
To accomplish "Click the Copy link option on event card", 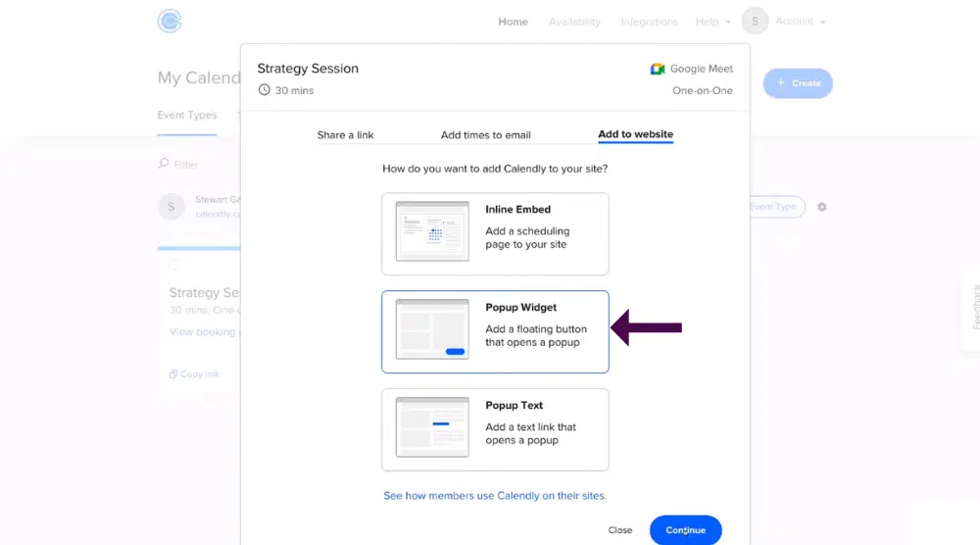I will [x=194, y=374].
